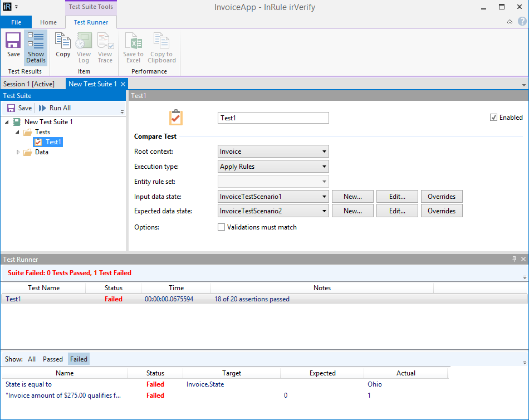Show only Passed assertions filter
The width and height of the screenshot is (529, 420).
pyautogui.click(x=53, y=359)
